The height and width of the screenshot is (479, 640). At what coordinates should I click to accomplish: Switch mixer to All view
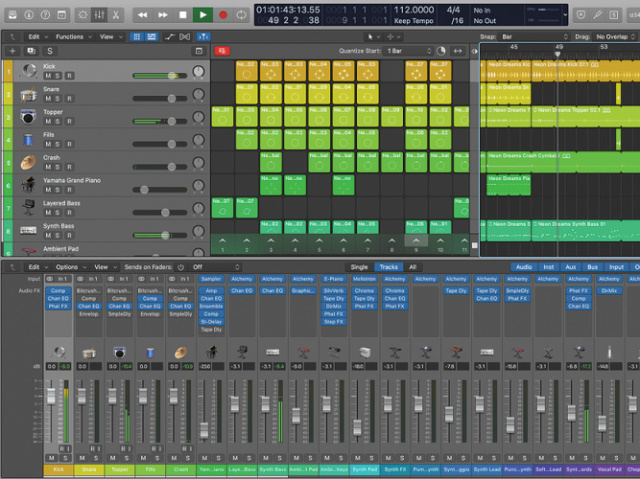pyautogui.click(x=413, y=267)
